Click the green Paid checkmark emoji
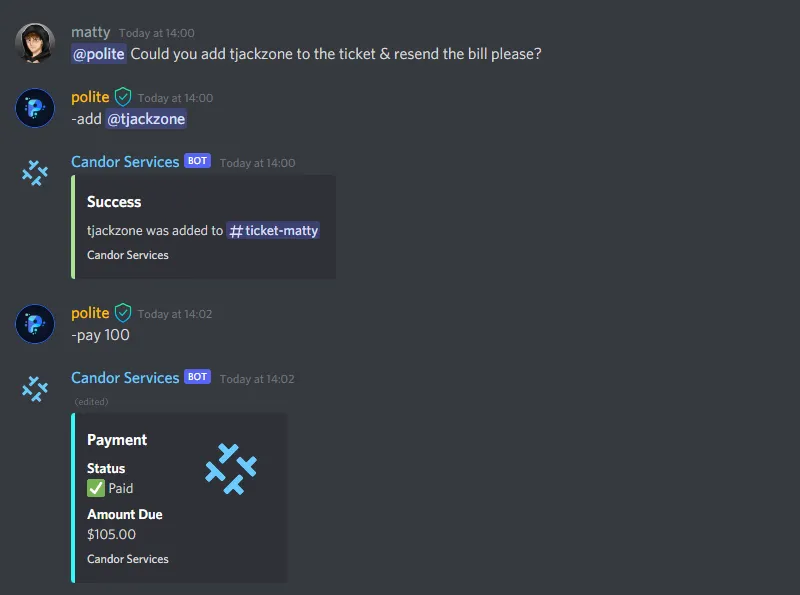Image resolution: width=800 pixels, height=595 pixels. (95, 488)
